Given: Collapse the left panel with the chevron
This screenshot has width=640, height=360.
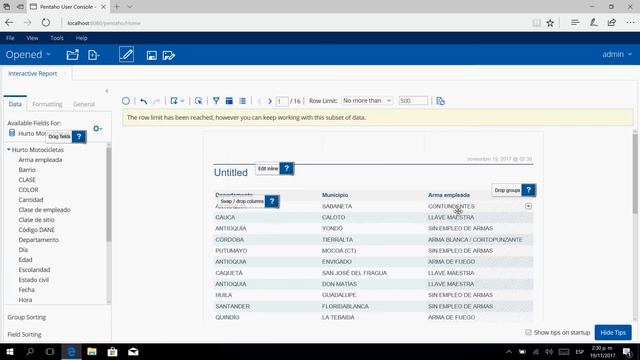Looking at the screenshot, I should [x=107, y=91].
